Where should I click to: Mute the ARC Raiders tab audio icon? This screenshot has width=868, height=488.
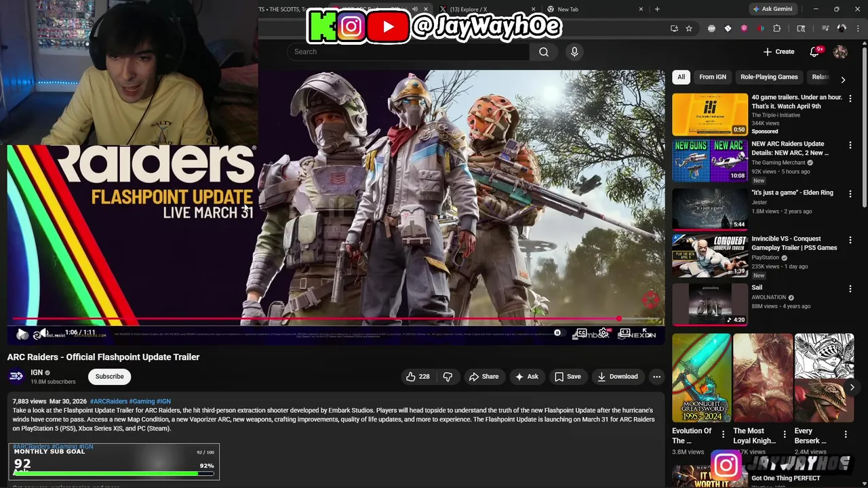coord(414,9)
